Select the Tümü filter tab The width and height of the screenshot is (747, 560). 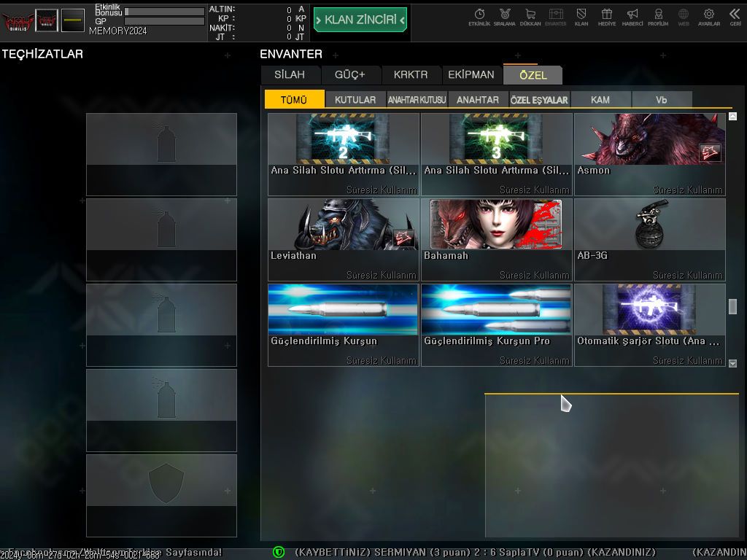(x=295, y=99)
